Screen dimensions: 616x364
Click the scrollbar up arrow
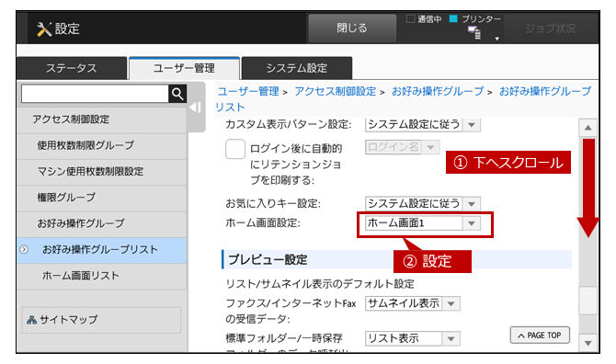[588, 128]
